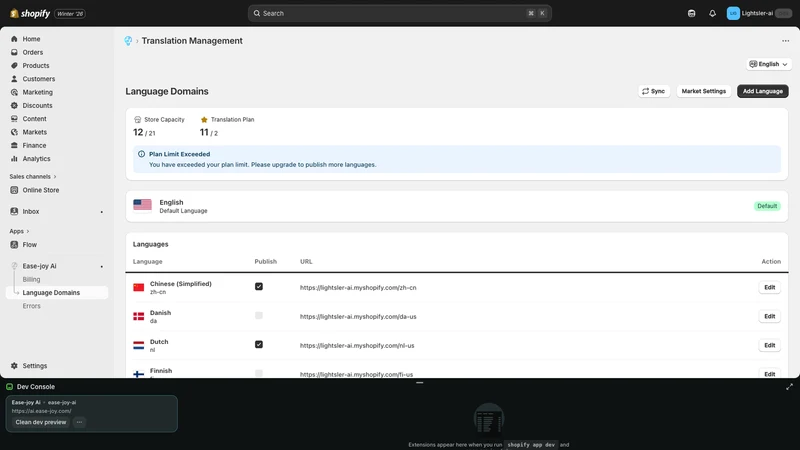Viewport: 800px width, 450px height.
Task: Click the Plan Limit Exceeded info icon
Action: coord(141,154)
